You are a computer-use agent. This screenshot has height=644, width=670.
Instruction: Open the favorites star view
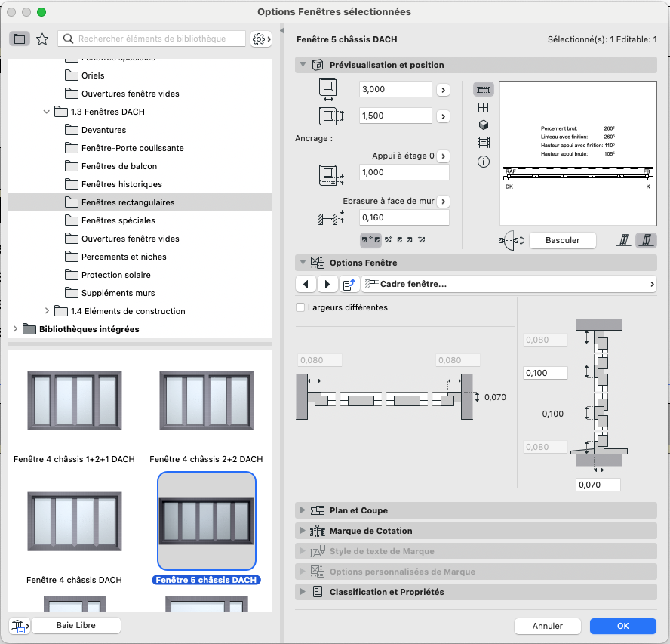coord(42,39)
